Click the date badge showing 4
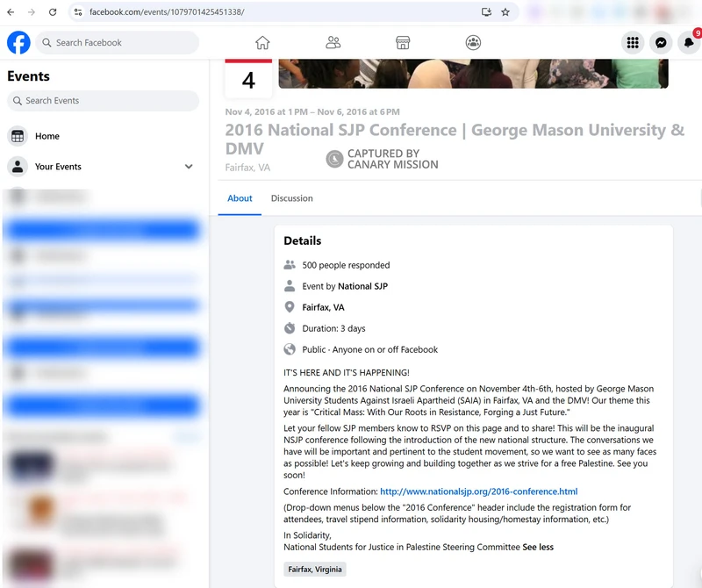Image resolution: width=702 pixels, height=588 pixels. tap(248, 79)
